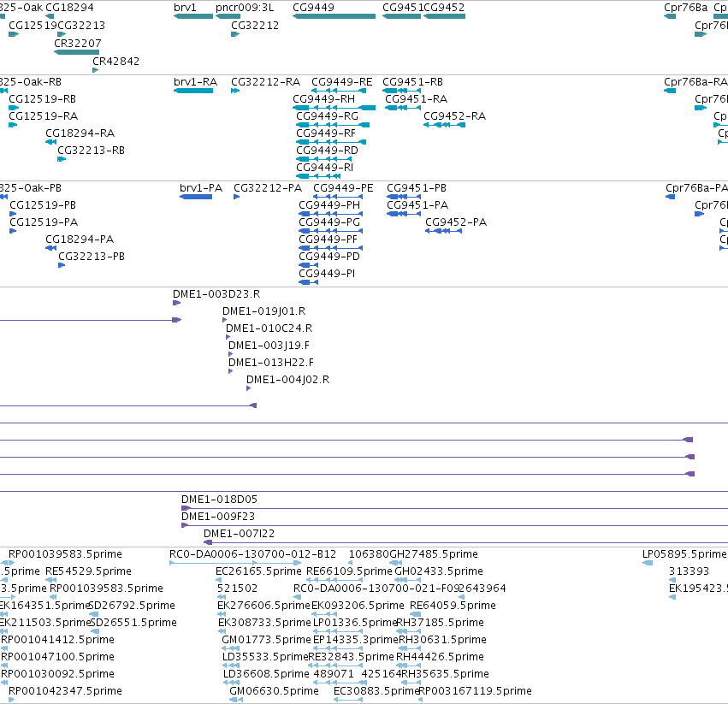Click the CG32213 gene label

click(81, 25)
